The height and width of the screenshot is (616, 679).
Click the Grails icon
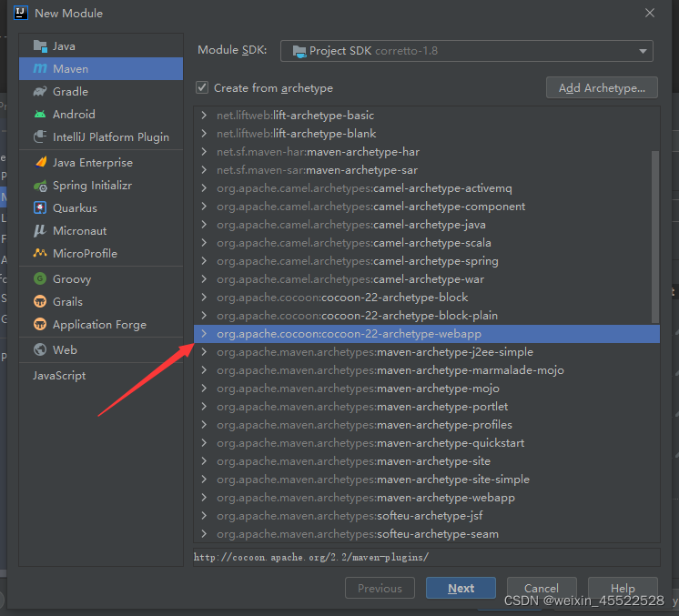[40, 301]
